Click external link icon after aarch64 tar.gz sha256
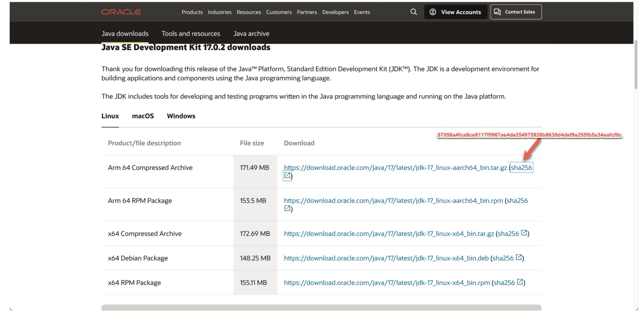 (x=287, y=175)
